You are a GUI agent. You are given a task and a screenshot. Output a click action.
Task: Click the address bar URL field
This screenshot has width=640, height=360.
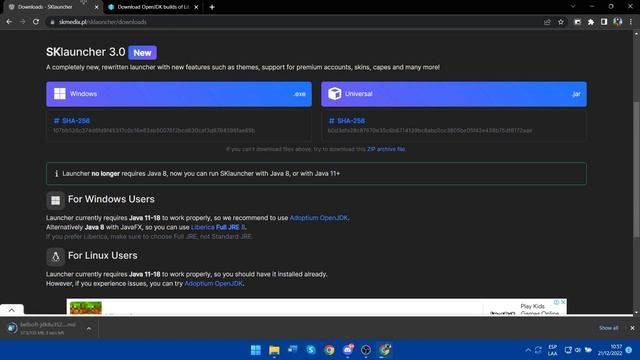[x=294, y=22]
